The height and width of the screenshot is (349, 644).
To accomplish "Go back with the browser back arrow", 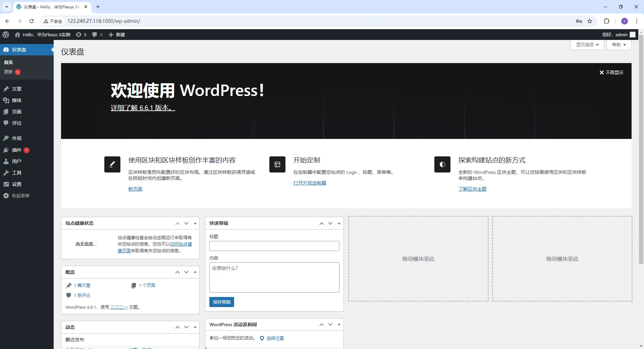I will click(7, 21).
